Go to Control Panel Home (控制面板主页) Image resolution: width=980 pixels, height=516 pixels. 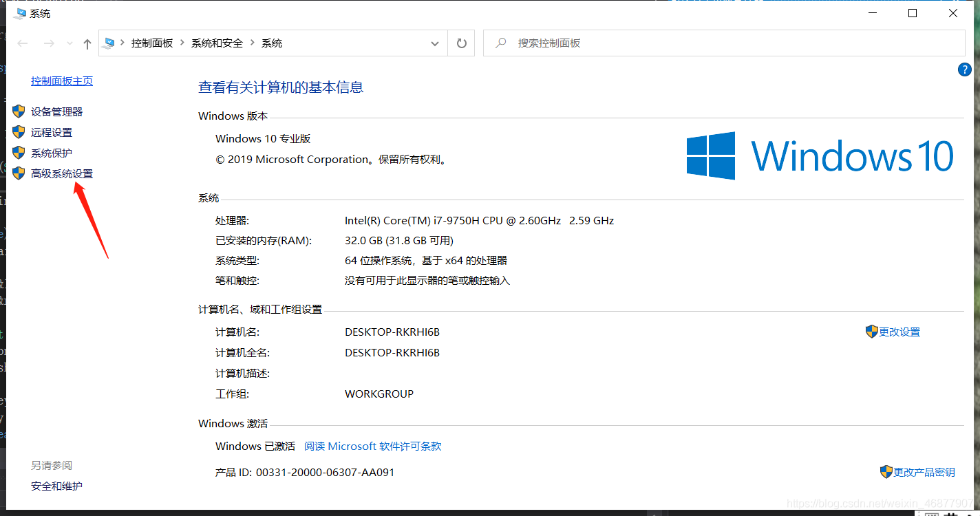click(x=62, y=80)
